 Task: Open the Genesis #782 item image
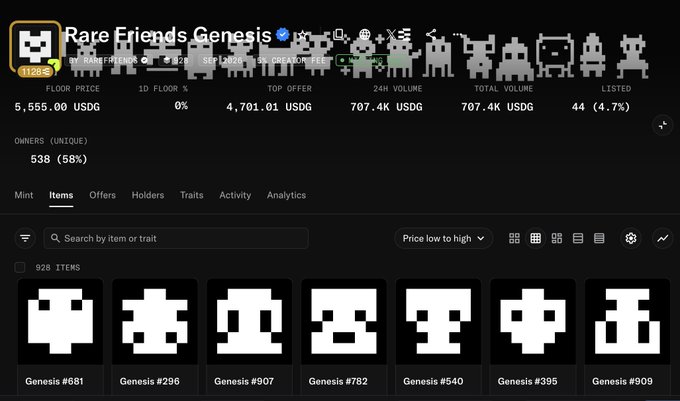tap(344, 321)
